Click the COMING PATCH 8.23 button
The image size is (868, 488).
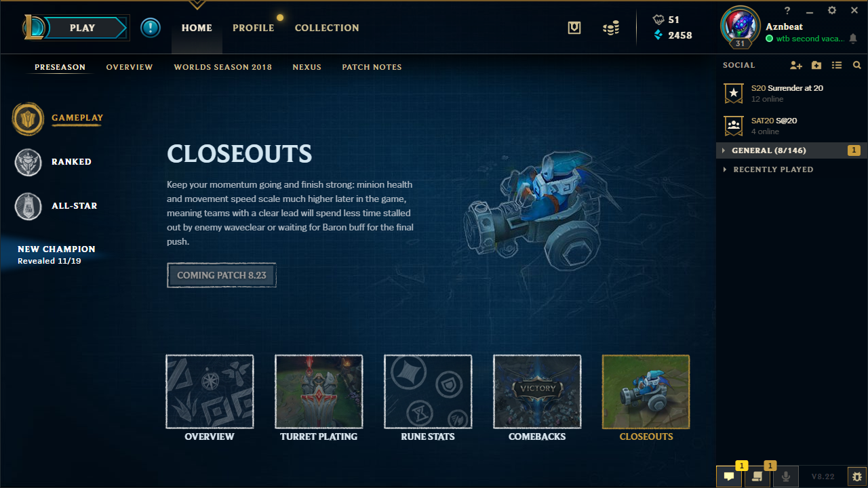[x=222, y=275]
